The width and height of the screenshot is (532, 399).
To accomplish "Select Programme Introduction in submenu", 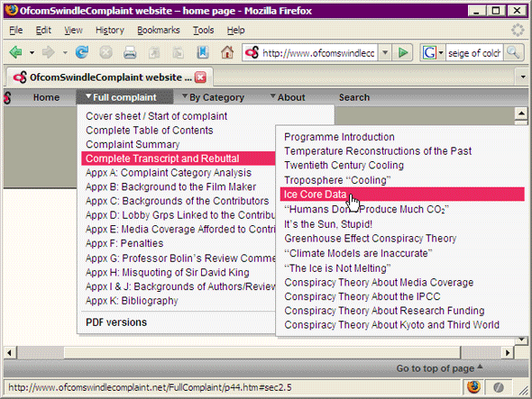I will [x=339, y=137].
